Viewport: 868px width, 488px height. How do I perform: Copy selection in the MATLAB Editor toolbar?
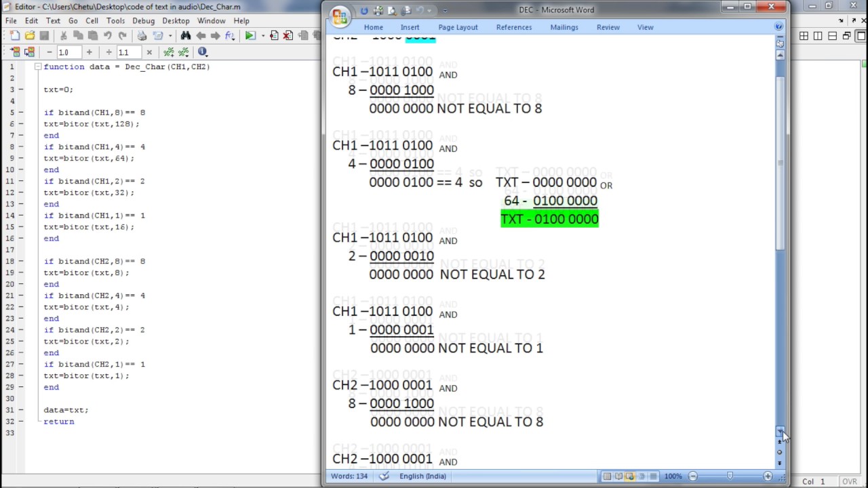[78, 36]
